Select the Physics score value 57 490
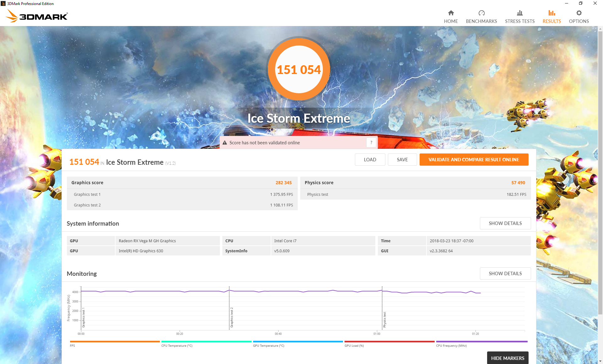This screenshot has height=364, width=603. (x=518, y=183)
